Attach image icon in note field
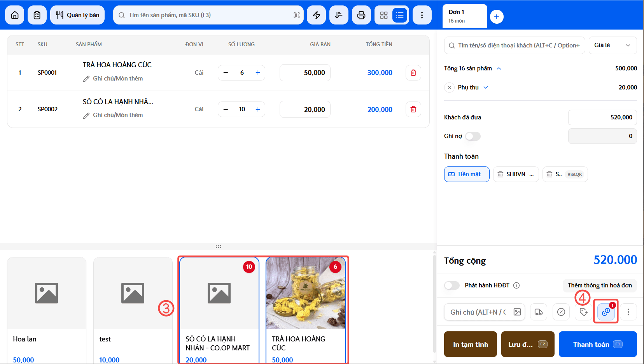The height and width of the screenshot is (364, 644). pyautogui.click(x=517, y=312)
